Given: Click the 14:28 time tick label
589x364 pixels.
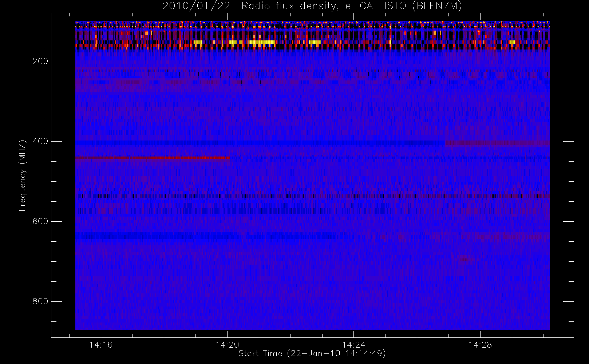Looking at the screenshot, I should tap(480, 345).
